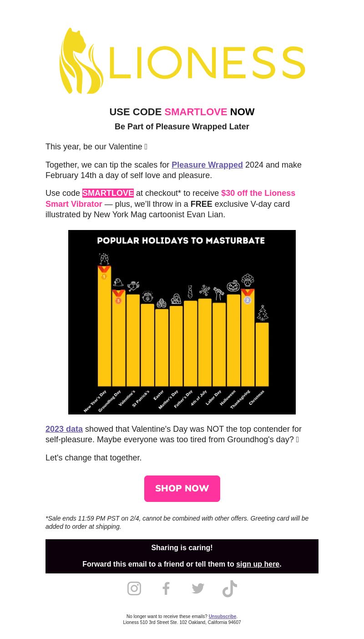Follow the sign up here link
The image size is (364, 639).
pos(258,564)
